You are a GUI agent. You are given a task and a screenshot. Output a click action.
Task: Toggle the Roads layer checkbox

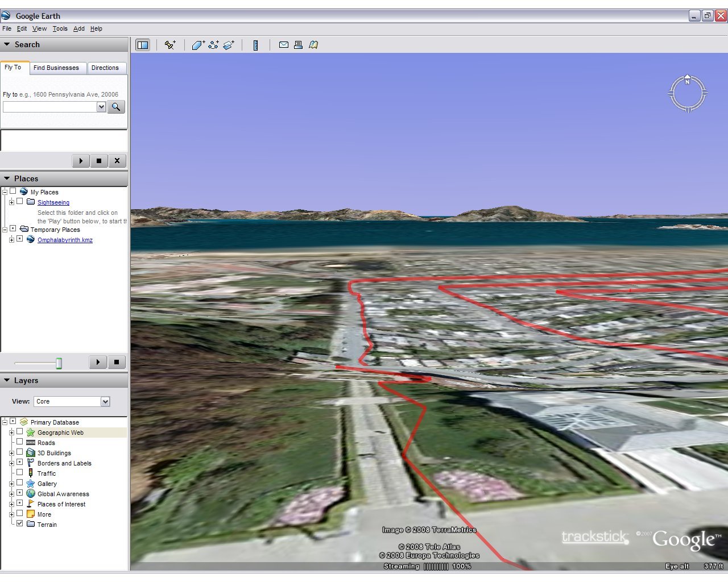coord(20,442)
